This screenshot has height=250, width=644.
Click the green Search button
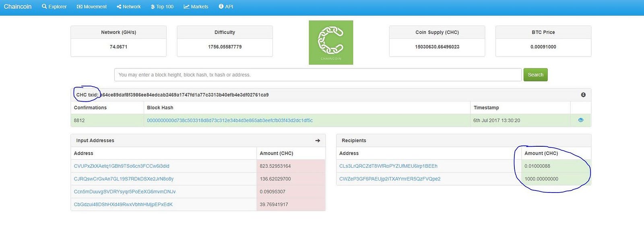tap(535, 75)
